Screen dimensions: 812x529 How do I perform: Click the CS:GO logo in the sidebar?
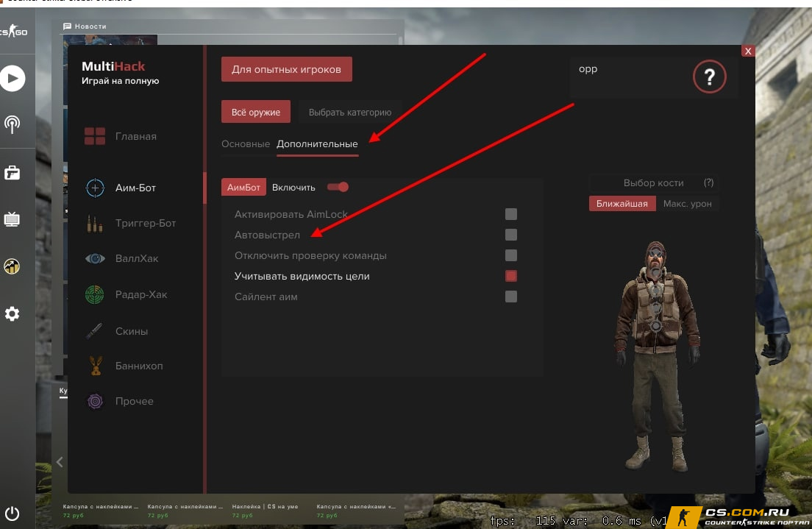pos(13,32)
